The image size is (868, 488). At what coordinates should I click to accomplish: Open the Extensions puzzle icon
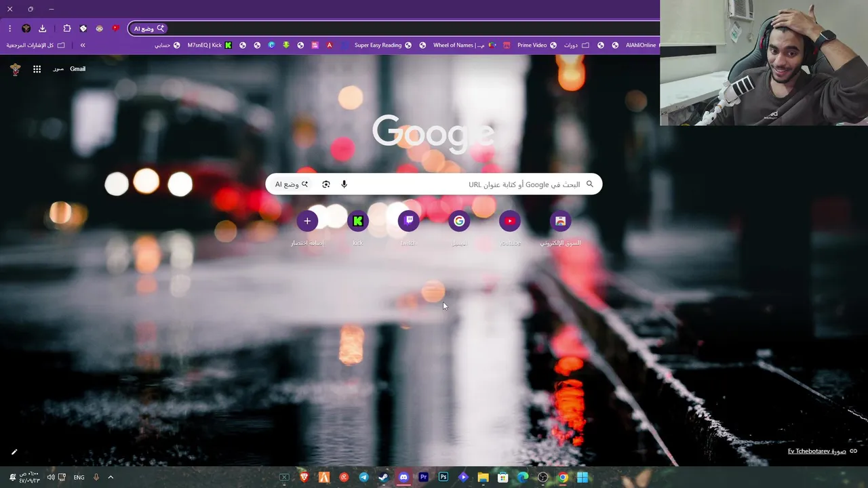click(66, 28)
